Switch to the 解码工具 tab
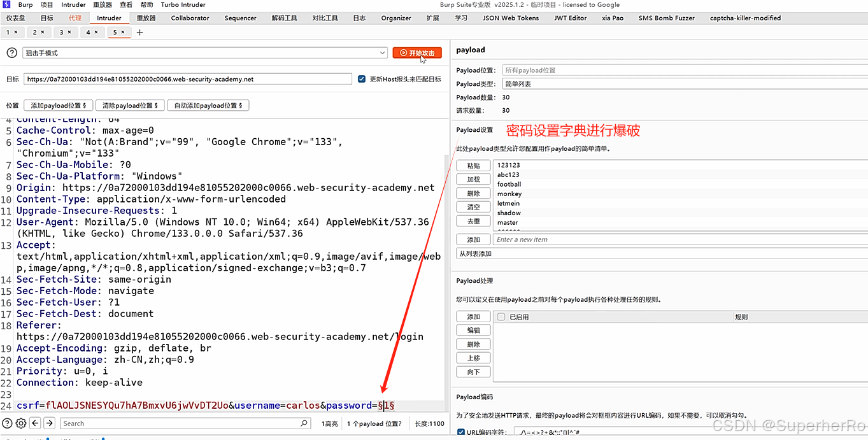Viewport: 868px width, 440px height. coord(284,18)
